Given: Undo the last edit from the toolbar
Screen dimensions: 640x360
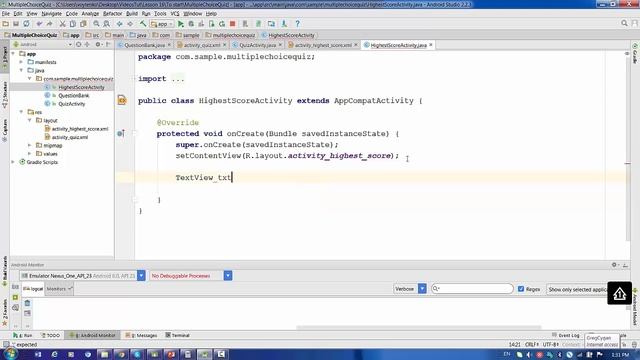Looking at the screenshot, I should [39, 24].
